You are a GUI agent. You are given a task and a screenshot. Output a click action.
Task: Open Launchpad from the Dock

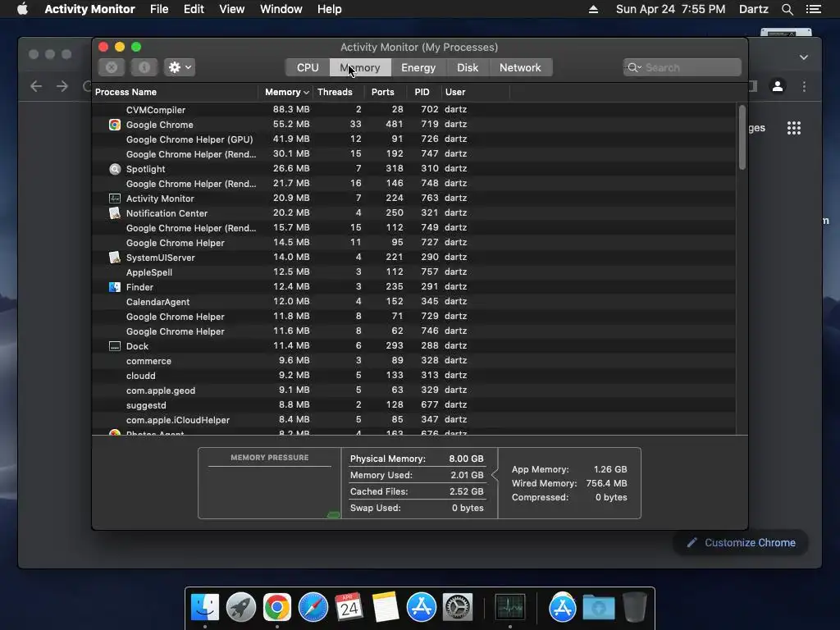tap(240, 607)
